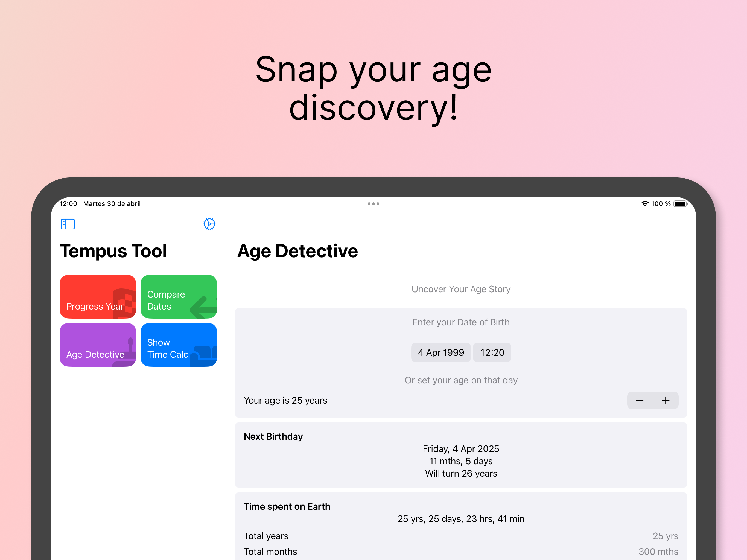Increase age with plus stepper
The width and height of the screenshot is (747, 560).
click(666, 401)
